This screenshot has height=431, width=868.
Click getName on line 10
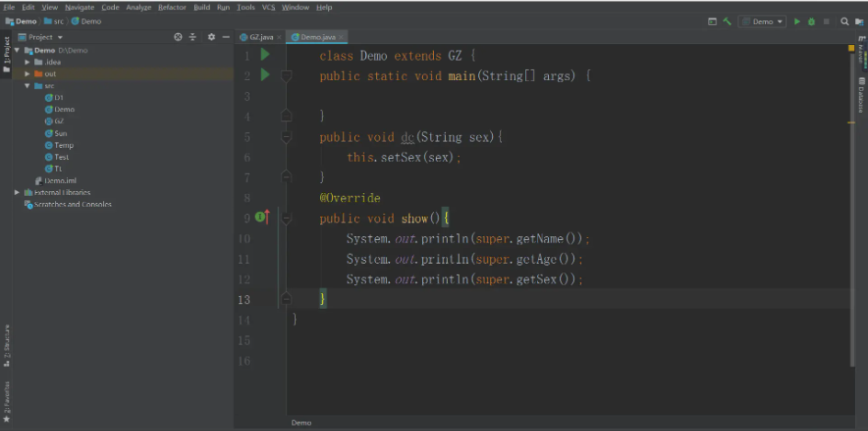[540, 238]
